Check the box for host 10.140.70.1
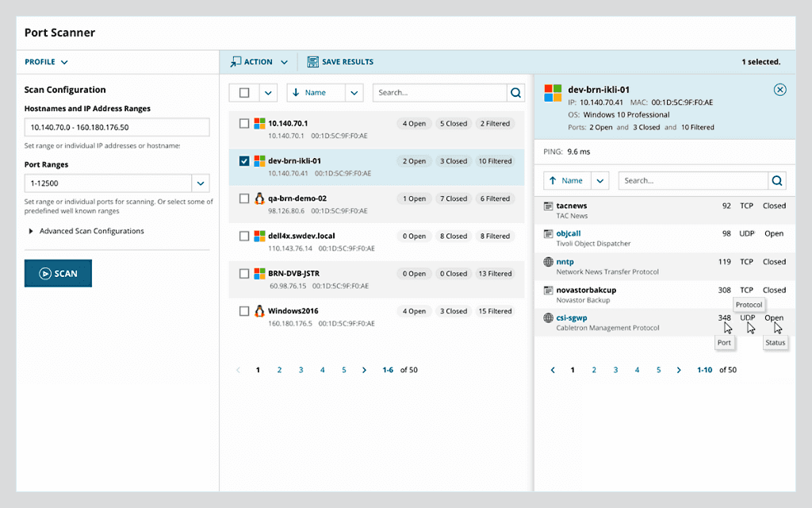Screen dimensions: 812x508 click(244, 123)
